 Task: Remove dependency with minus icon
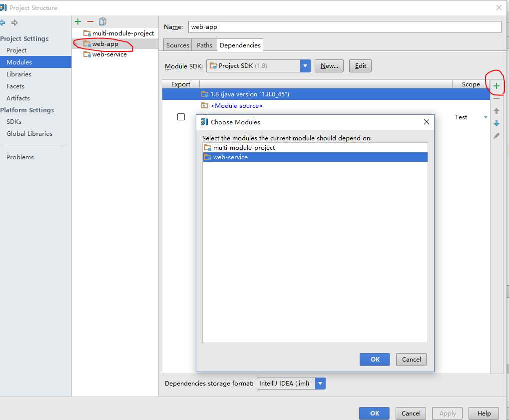(x=497, y=98)
